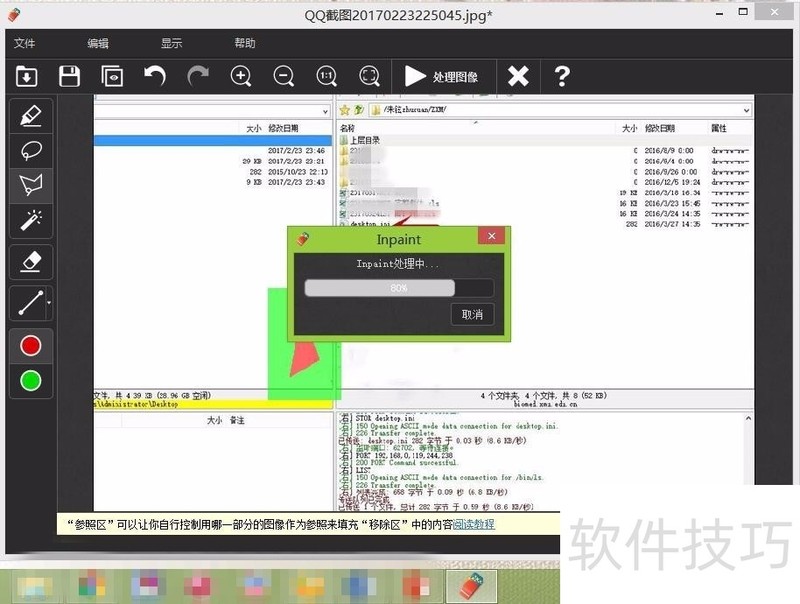Click the date 2016/12/5 19:24 entry
The width and height of the screenshot is (800, 604).
672,182
